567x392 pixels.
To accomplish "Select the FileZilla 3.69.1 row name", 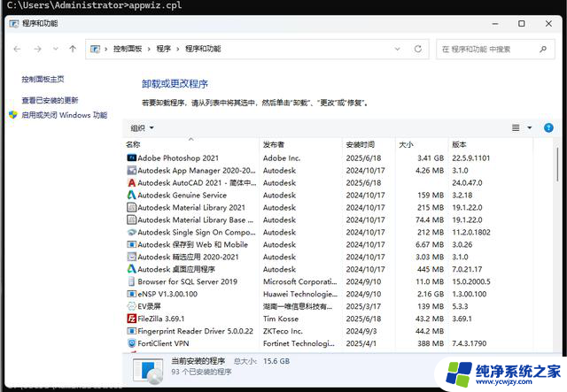I will (x=161, y=319).
